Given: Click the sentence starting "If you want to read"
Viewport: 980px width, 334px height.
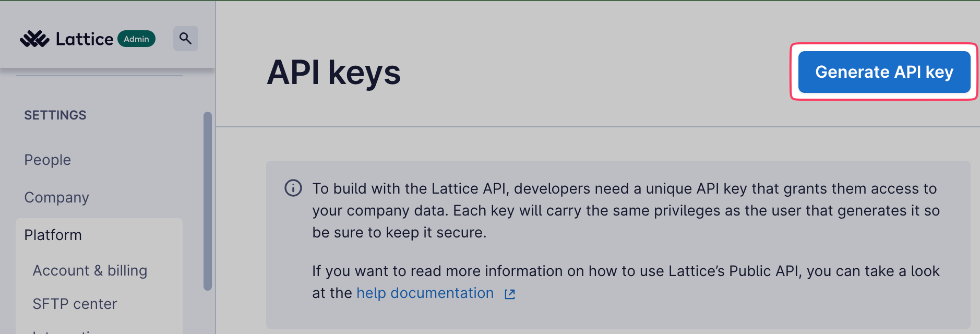Looking at the screenshot, I should coord(625,271).
